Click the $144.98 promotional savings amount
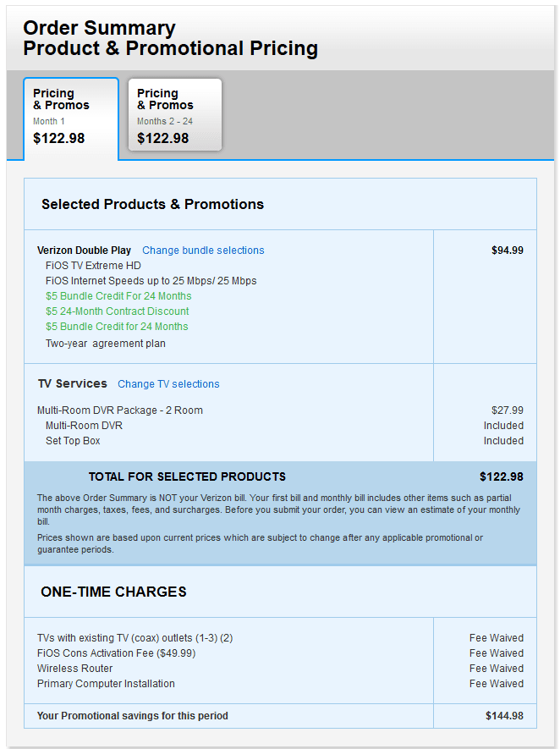Image resolution: width=560 pixels, height=749 pixels. pos(504,716)
